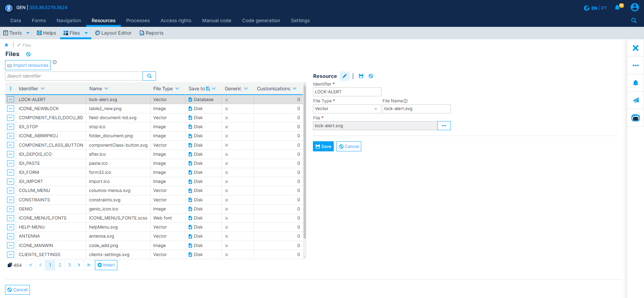The width and height of the screenshot is (644, 298).
Task: Click the table vertical scrollbar
Action: tap(305, 162)
